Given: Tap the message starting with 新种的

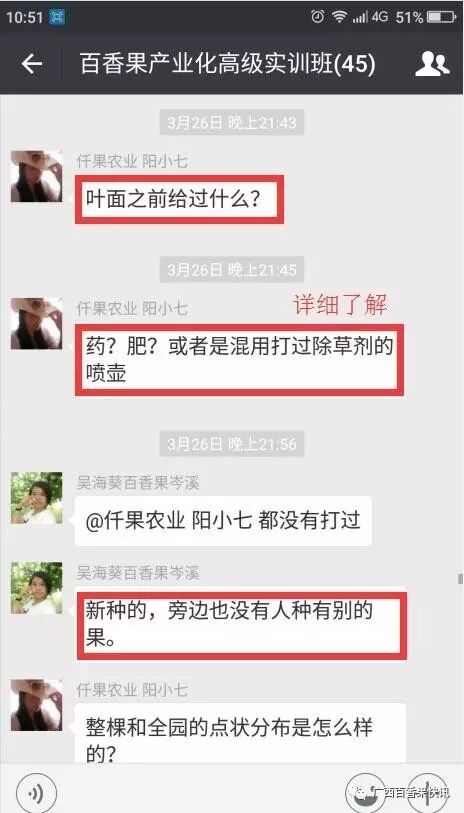Looking at the screenshot, I should pyautogui.click(x=242, y=626).
